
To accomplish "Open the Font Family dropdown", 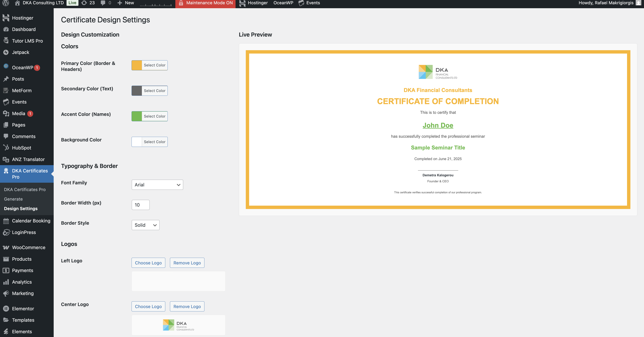I will pyautogui.click(x=157, y=185).
